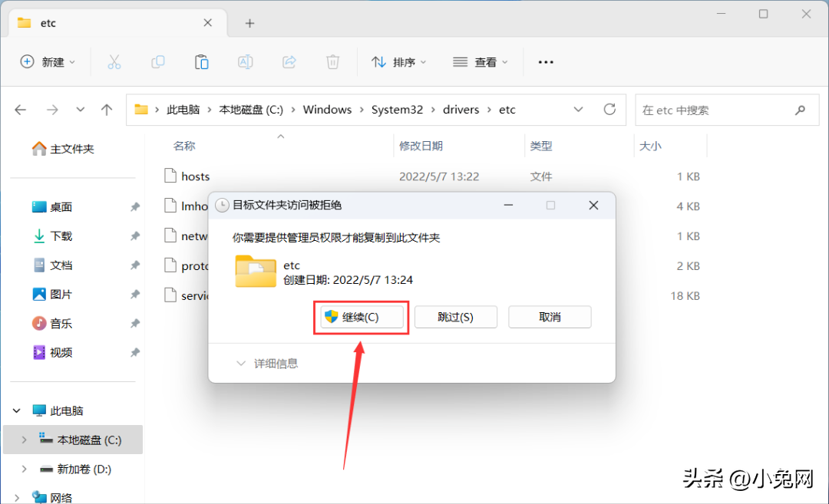
Task: Refresh the etc folder view
Action: point(610,110)
